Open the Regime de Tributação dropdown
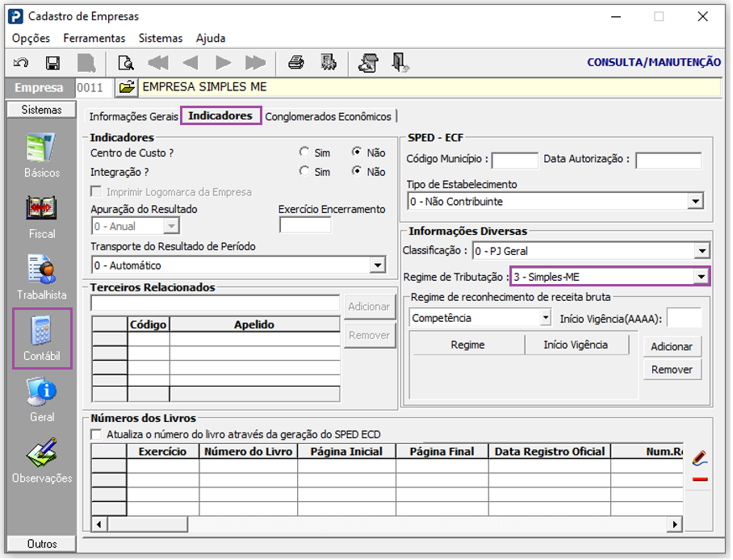Viewport: 733px width, 560px height. coord(702,278)
